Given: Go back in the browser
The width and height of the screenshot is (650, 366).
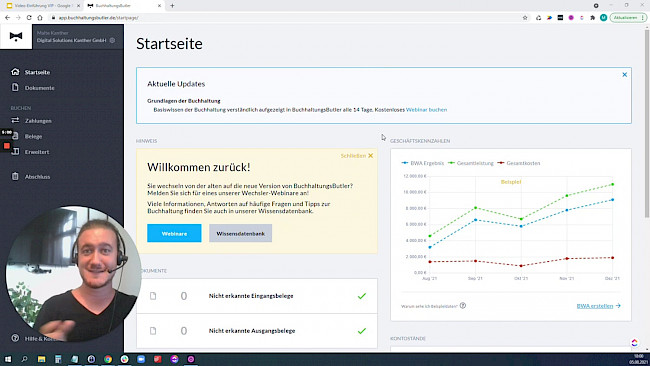Looking at the screenshot, I should 7,18.
